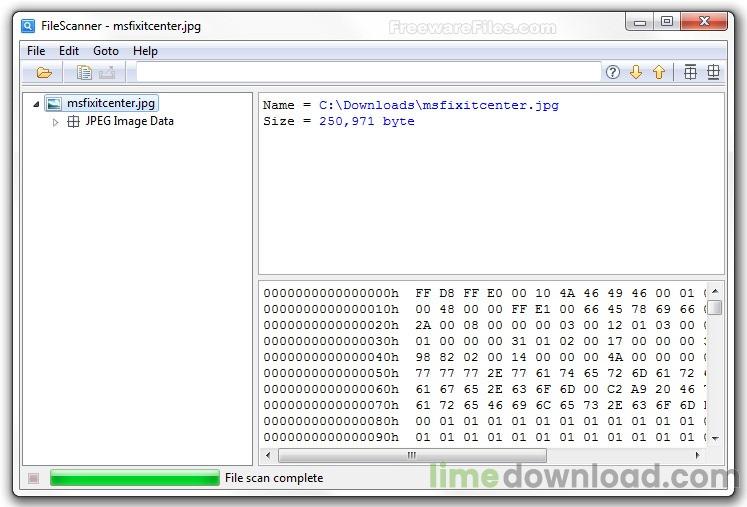The height and width of the screenshot is (507, 747).
Task: Click the Name label in info pane
Action: [x=279, y=105]
